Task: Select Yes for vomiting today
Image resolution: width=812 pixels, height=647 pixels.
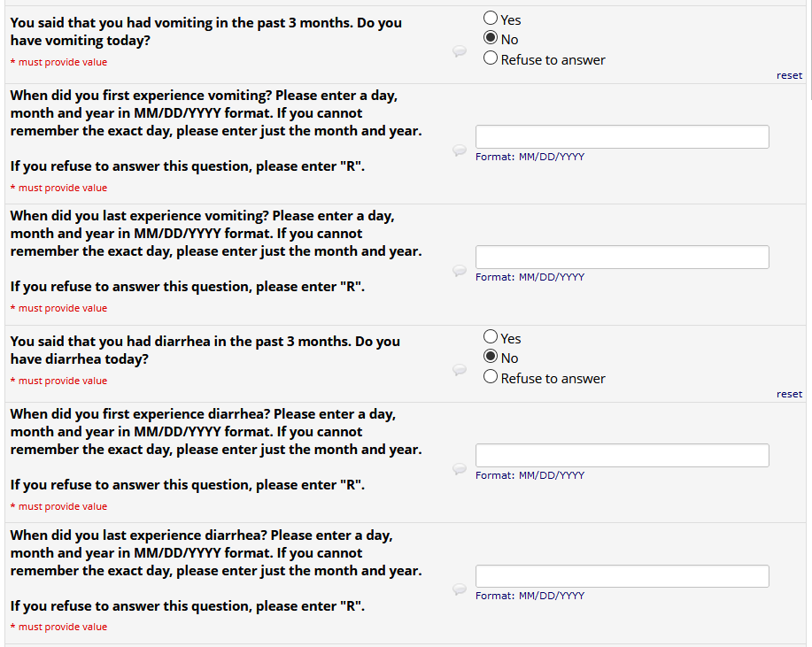Action: click(491, 19)
